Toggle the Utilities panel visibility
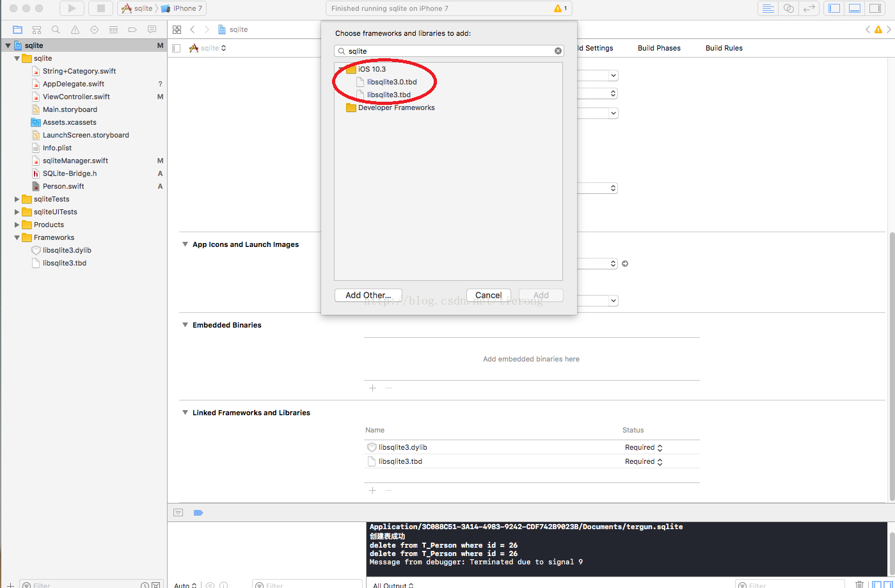This screenshot has width=895, height=588. coord(875,8)
